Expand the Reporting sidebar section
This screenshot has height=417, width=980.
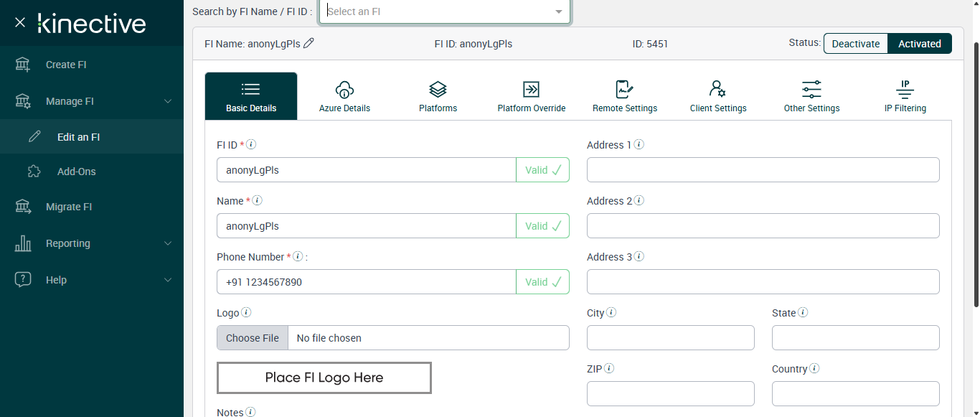click(168, 243)
